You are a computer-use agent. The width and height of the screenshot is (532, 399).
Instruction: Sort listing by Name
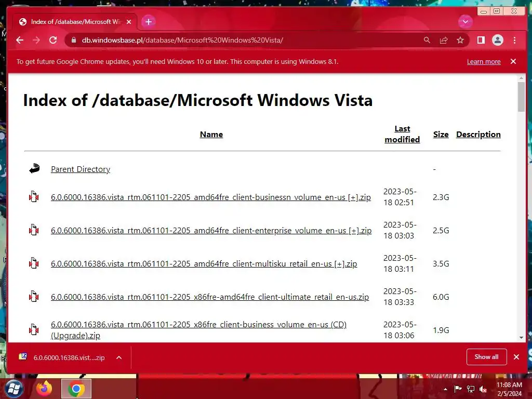pos(211,135)
